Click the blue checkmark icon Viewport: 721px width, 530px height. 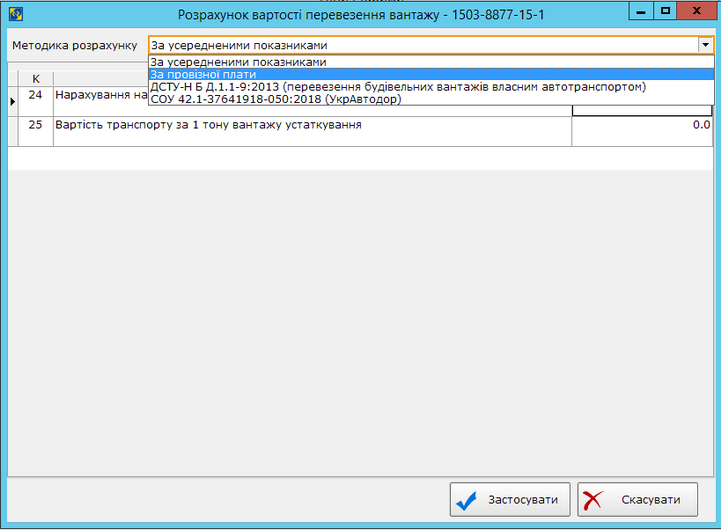pyautogui.click(x=466, y=500)
